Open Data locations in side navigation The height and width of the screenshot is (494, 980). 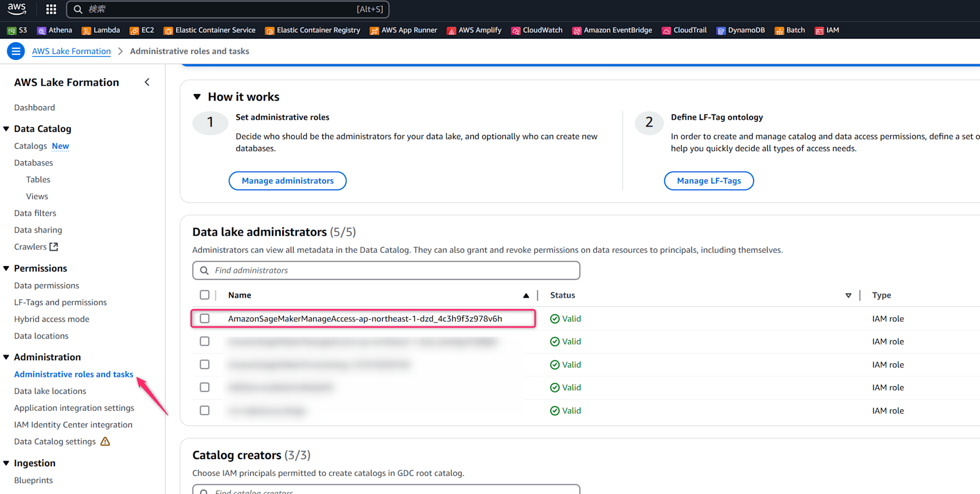pos(41,336)
